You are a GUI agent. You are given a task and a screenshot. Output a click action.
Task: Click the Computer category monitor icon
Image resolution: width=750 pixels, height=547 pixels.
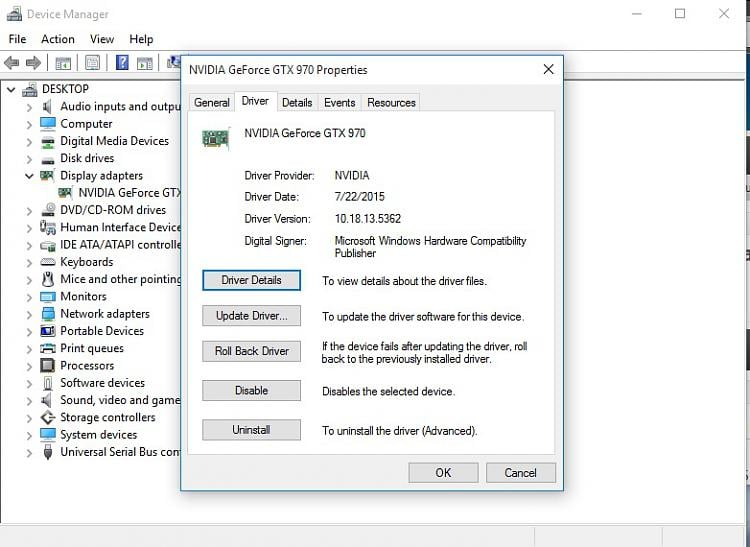[48, 124]
